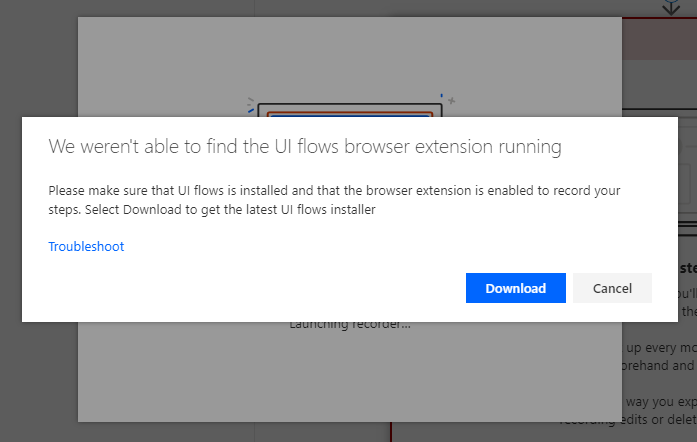Click the recorder window illustration behind dialog
The height and width of the screenshot is (442, 697).
point(350,110)
